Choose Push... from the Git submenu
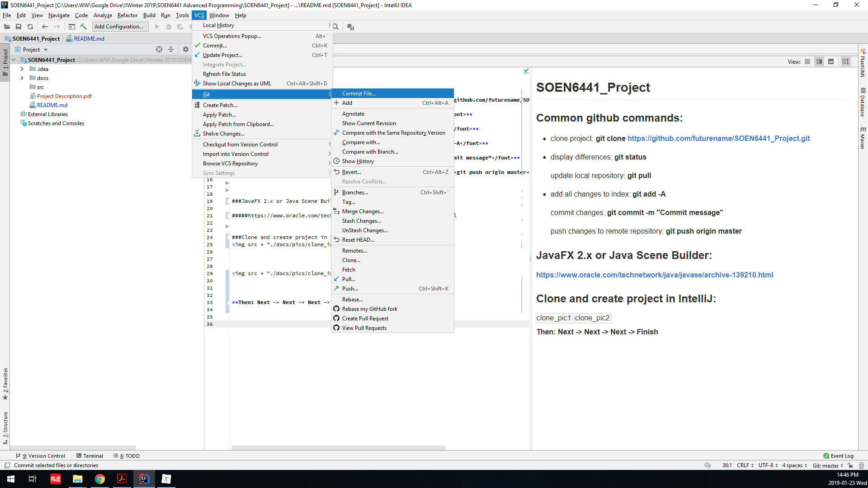The width and height of the screenshot is (868, 488). (350, 289)
